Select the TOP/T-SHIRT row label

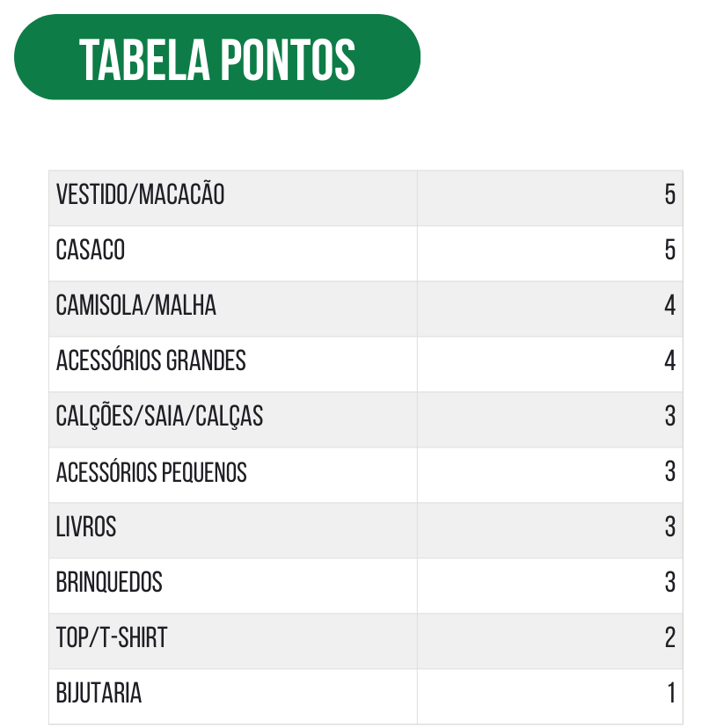111,637
